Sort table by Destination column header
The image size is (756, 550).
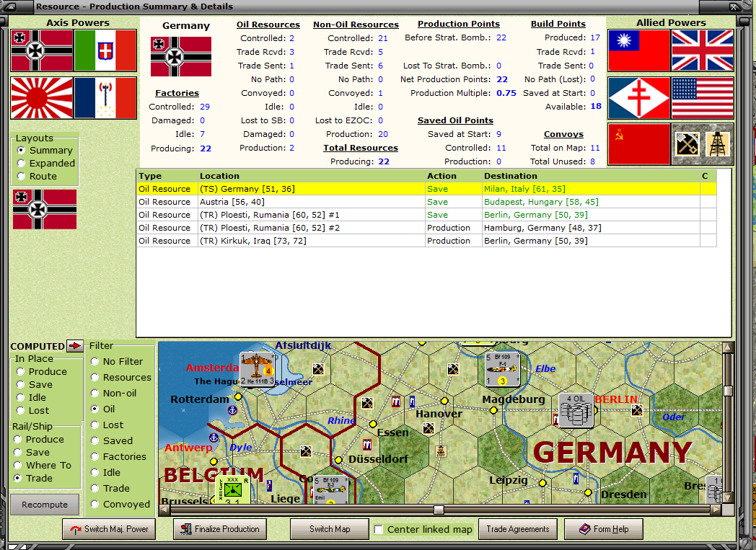[591, 176]
